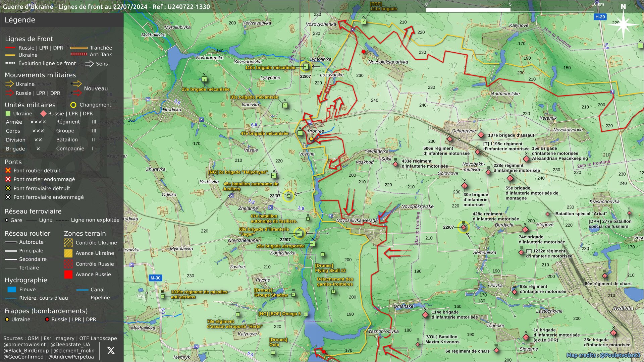
Task: Click the Avance Ukraine yellow swatch
Action: coord(68,253)
